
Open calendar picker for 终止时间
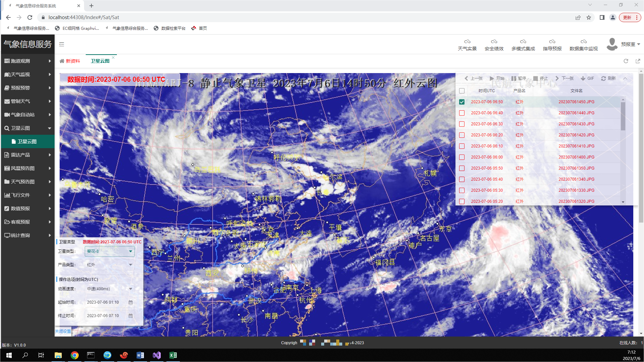131,316
